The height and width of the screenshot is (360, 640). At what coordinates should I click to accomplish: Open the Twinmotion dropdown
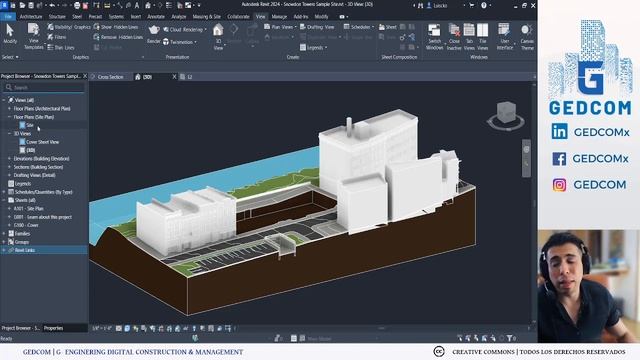click(x=180, y=42)
